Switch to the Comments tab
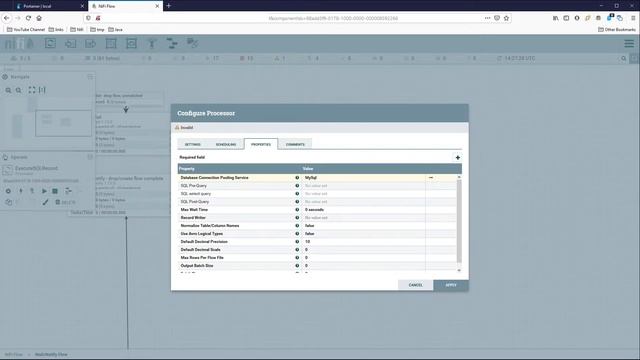Viewport: 640px width, 360px height. pyautogui.click(x=295, y=144)
